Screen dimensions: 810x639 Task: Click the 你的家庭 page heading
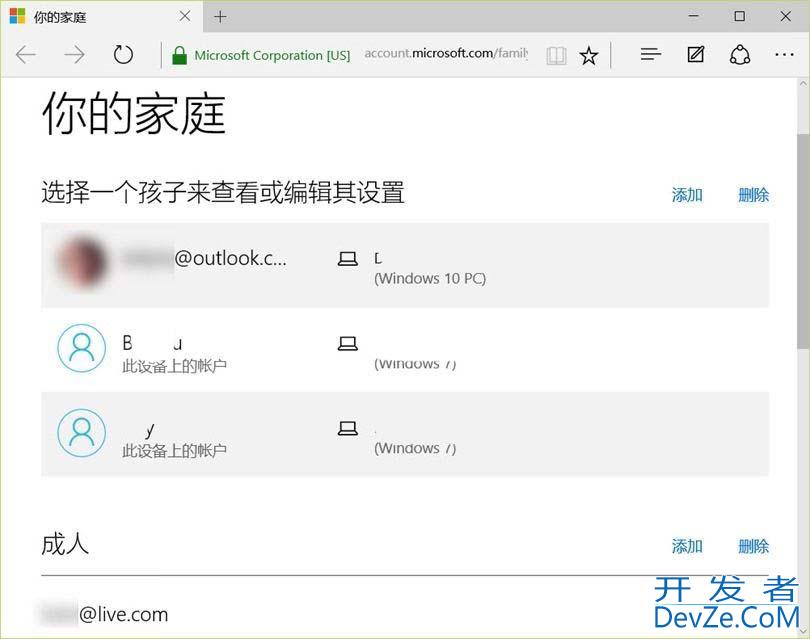tap(134, 114)
